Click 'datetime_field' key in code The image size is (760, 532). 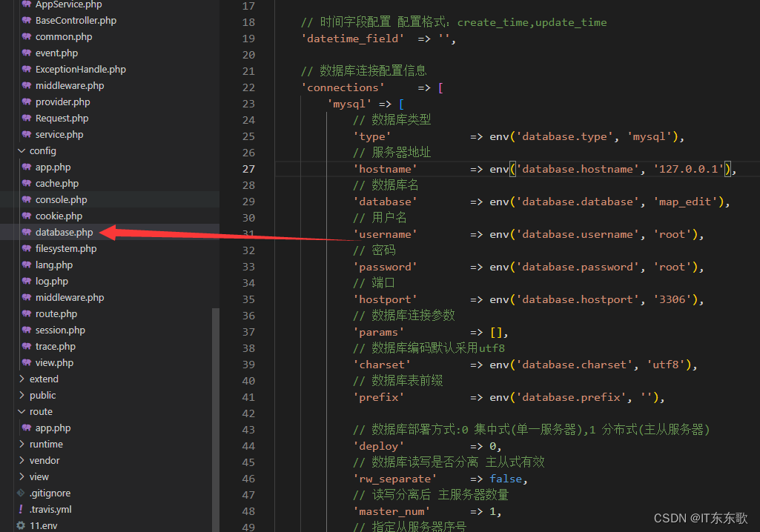353,39
